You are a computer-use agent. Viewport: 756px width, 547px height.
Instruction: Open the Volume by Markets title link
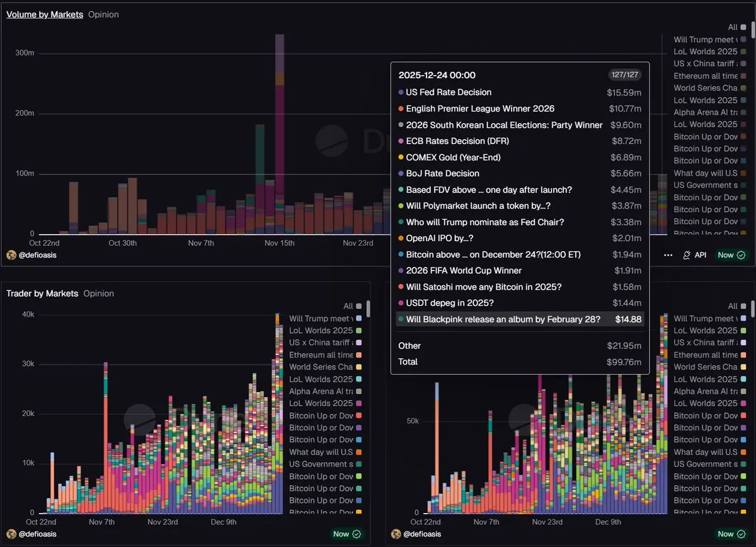(x=44, y=14)
